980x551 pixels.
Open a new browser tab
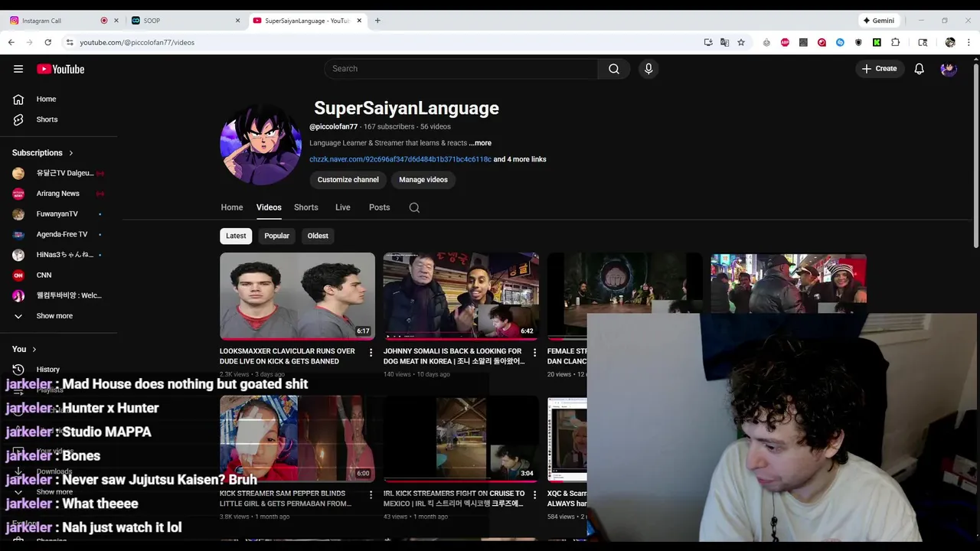377,21
